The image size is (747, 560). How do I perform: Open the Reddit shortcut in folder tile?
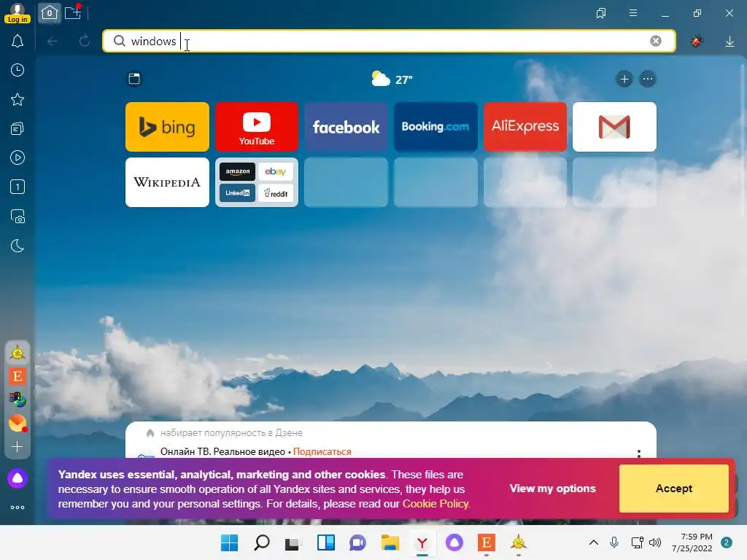tap(275, 192)
